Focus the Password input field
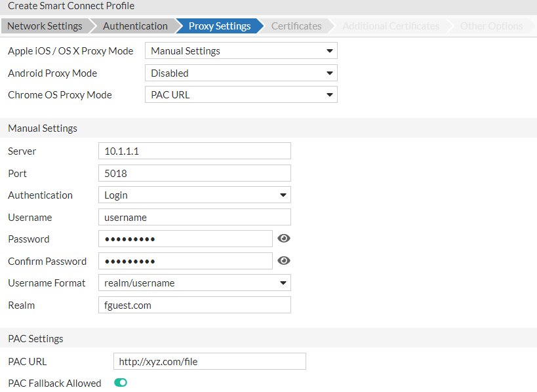 point(186,239)
